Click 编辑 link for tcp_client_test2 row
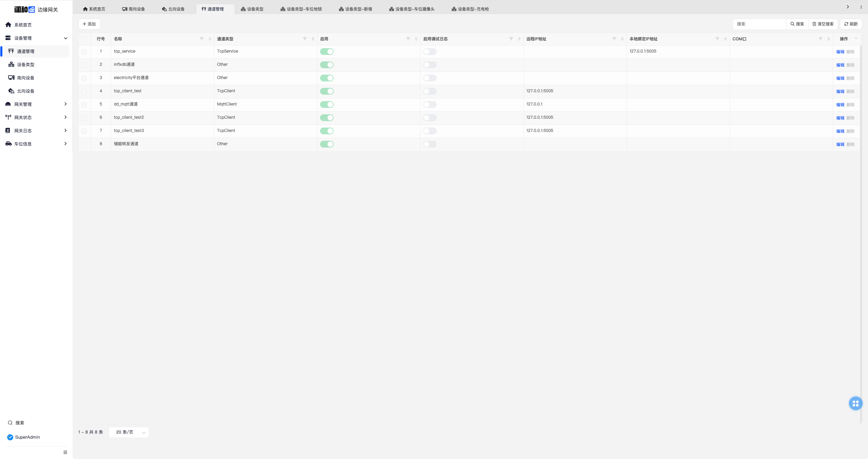This screenshot has height=459, width=868. tap(840, 118)
